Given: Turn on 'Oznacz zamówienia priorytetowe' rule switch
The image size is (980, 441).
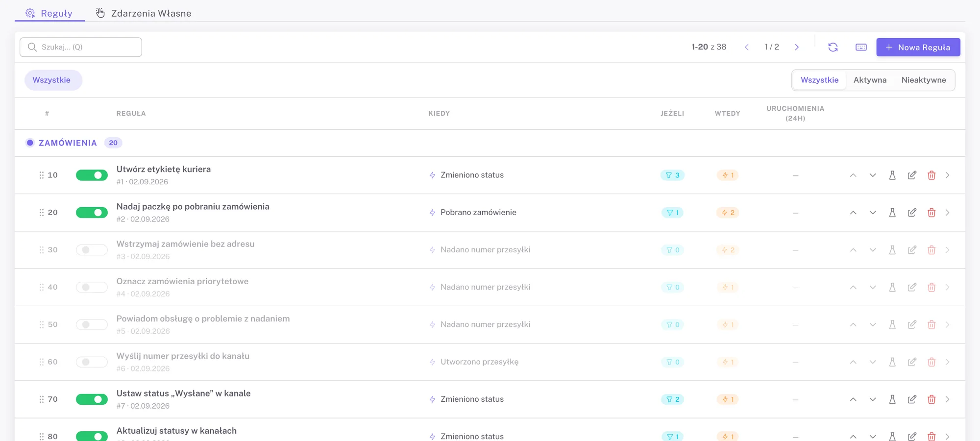Looking at the screenshot, I should click(92, 287).
